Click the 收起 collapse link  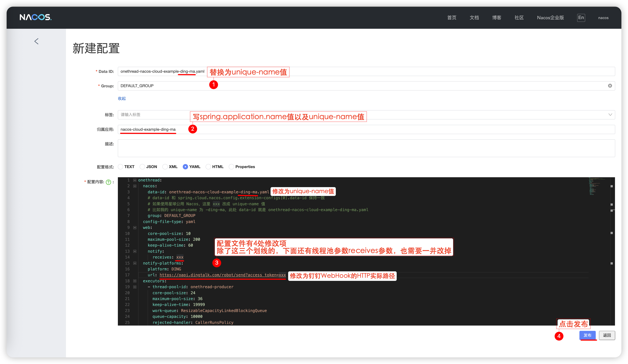click(122, 98)
